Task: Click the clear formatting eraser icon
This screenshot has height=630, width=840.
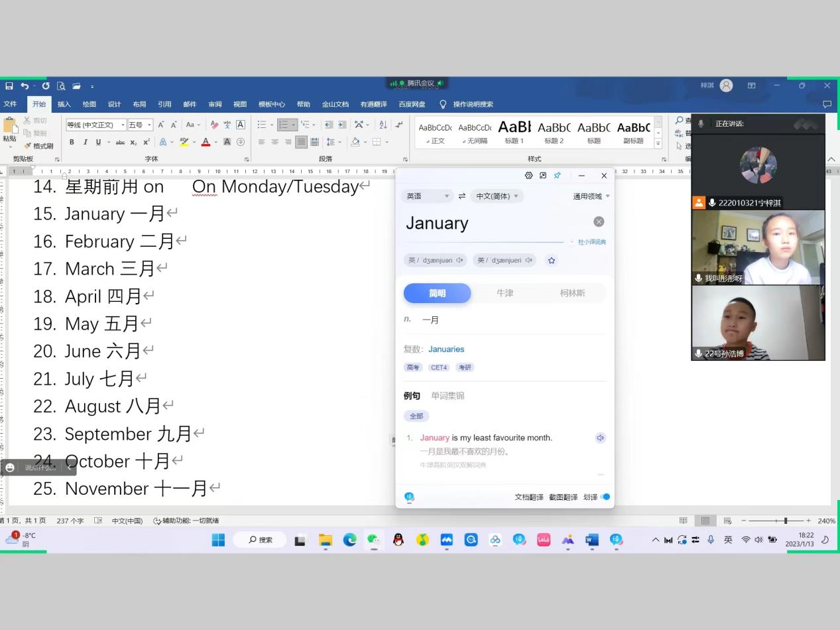Action: (x=214, y=125)
